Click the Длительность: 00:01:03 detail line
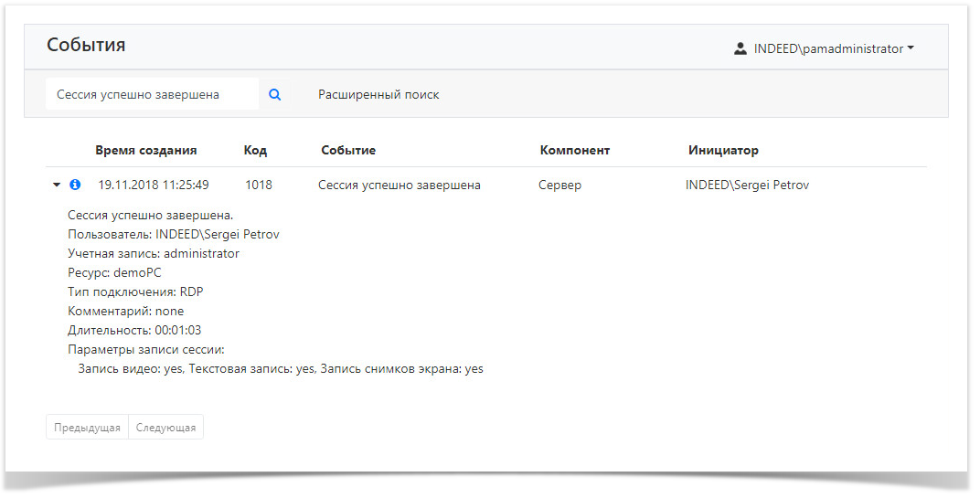 (134, 330)
